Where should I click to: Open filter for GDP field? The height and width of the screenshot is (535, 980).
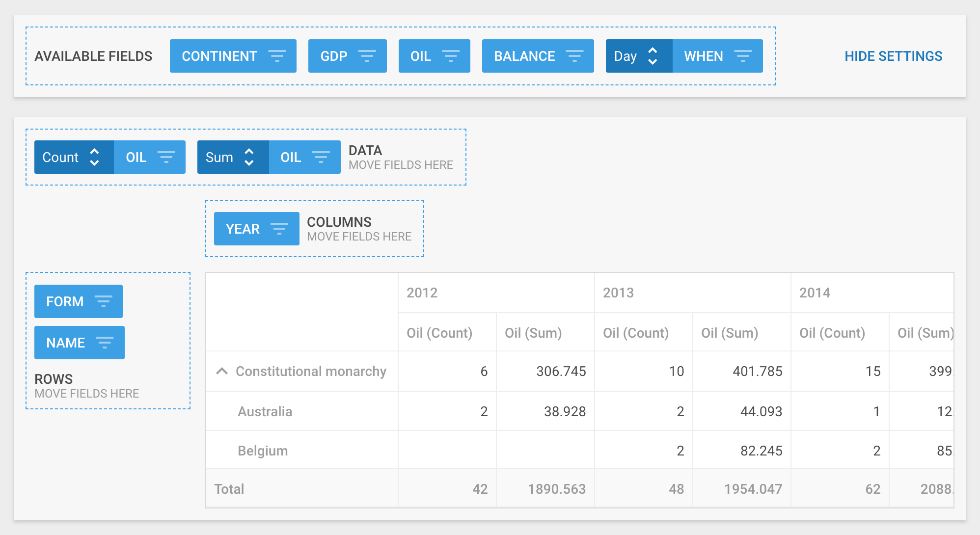pyautogui.click(x=367, y=56)
